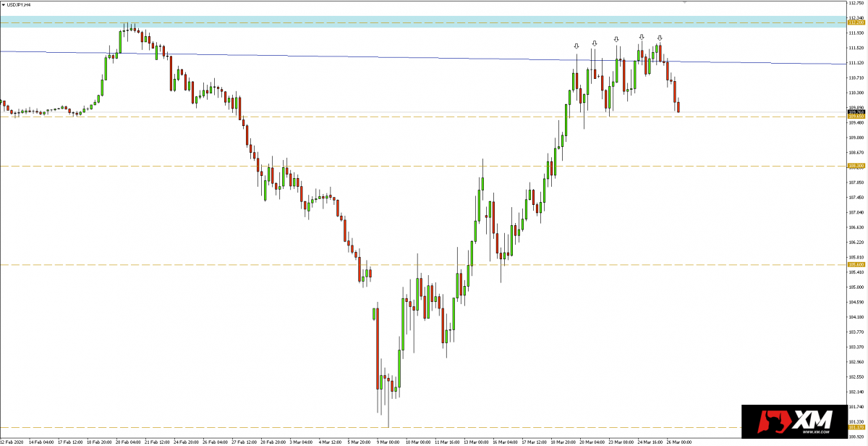The width and height of the screenshot is (868, 446).
Task: Click the 26 Mar 00:00 label on the time axis
Action: pos(678,442)
